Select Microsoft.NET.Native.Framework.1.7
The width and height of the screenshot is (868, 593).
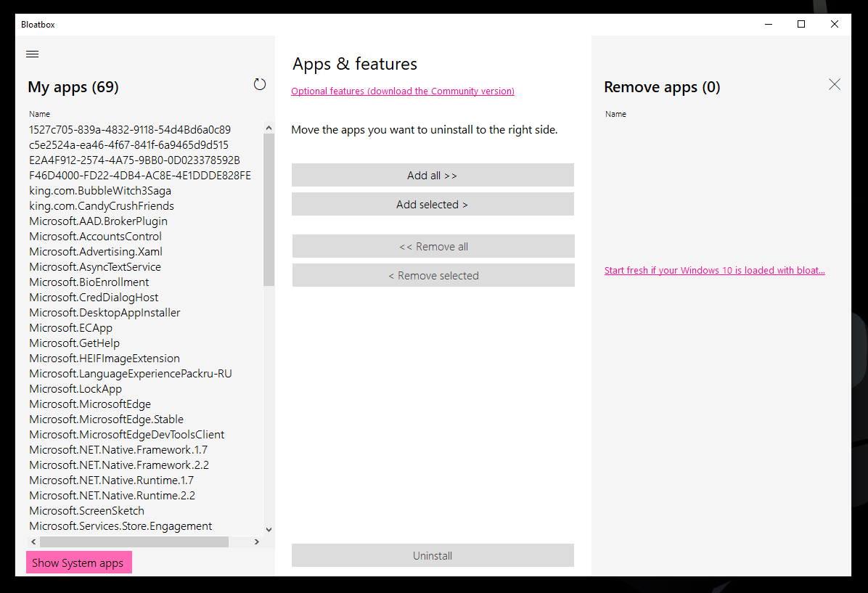pos(118,449)
